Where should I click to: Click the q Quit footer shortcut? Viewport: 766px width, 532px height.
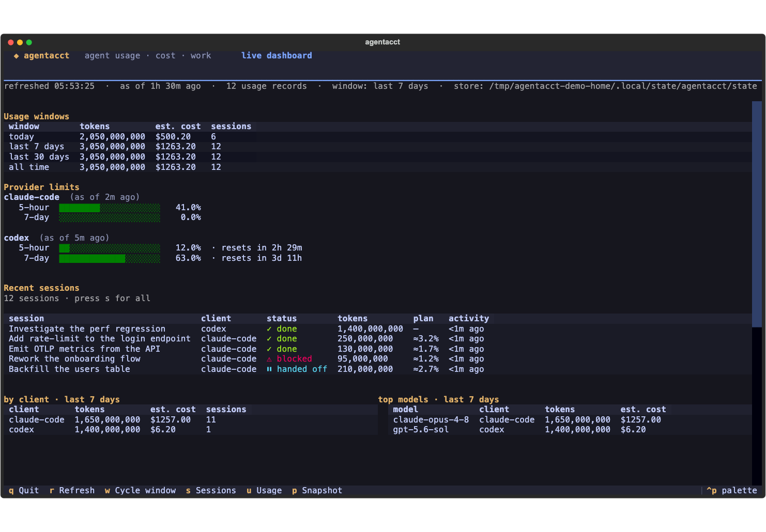(24, 491)
